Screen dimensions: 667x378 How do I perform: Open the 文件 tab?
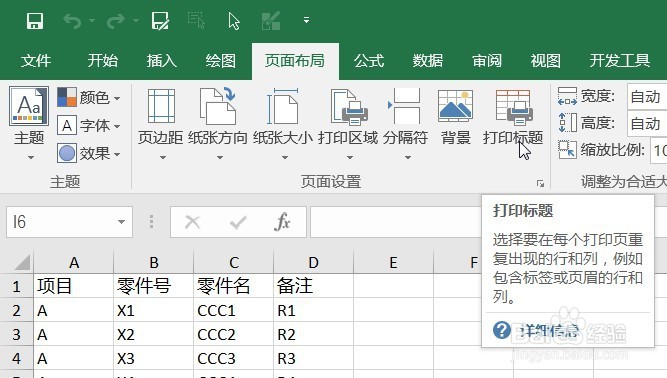[36, 61]
